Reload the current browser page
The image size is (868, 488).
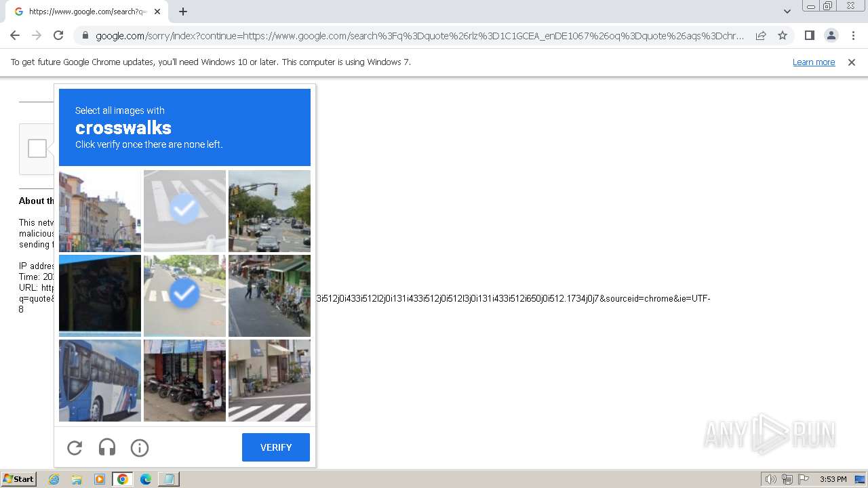click(x=58, y=35)
